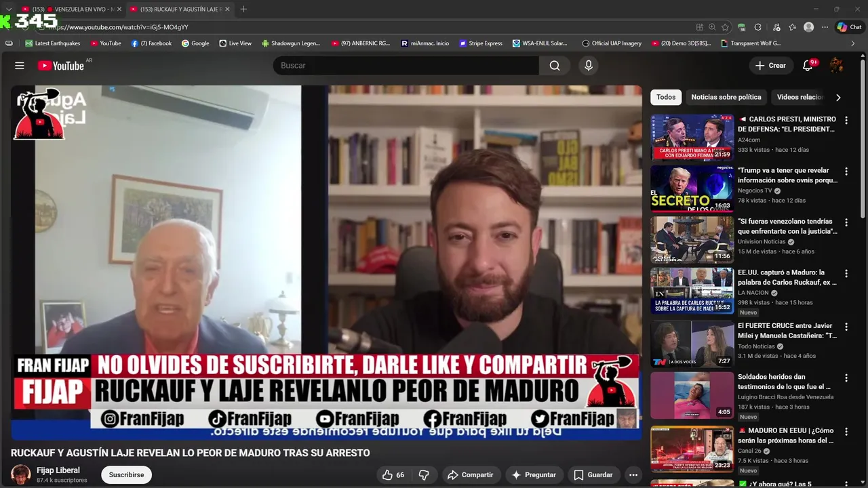Image resolution: width=868 pixels, height=488 pixels.
Task: Open options menu for Carlos Presti video
Action: [846, 120]
